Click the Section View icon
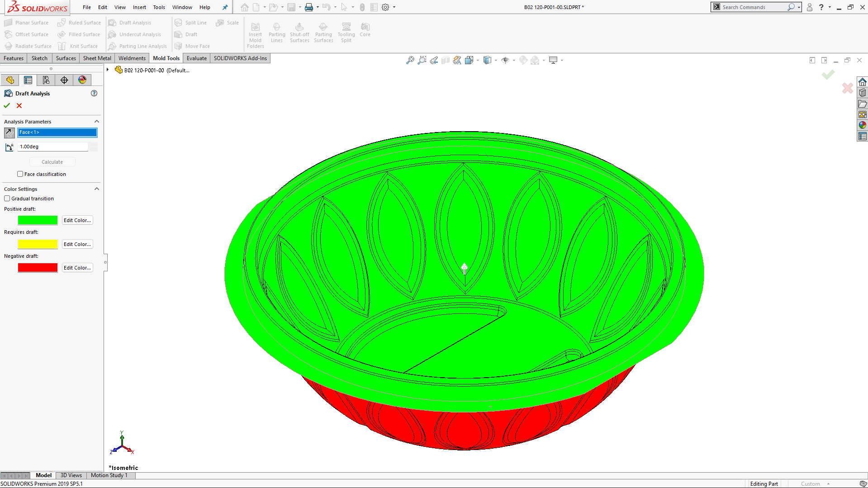868x488 pixels. (x=446, y=60)
